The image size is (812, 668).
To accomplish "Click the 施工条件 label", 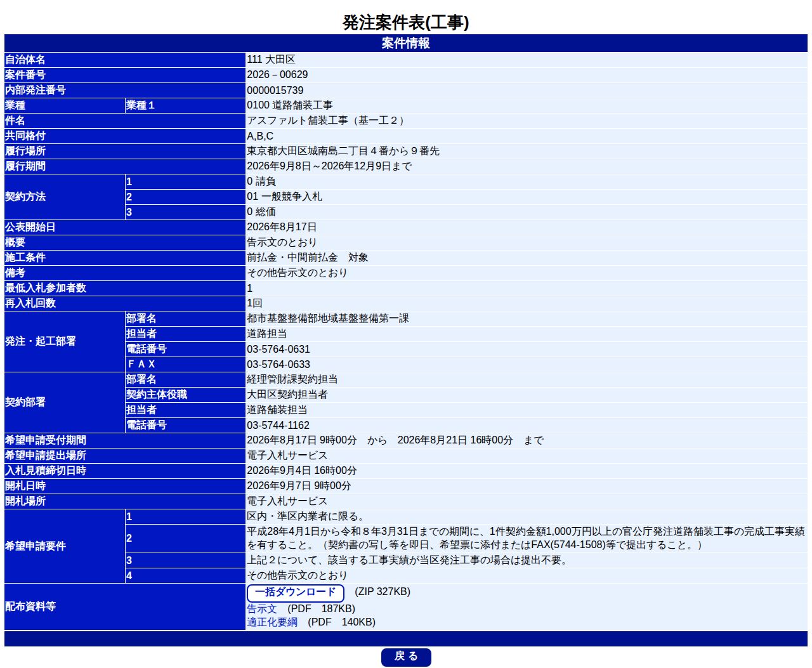I will (25, 258).
